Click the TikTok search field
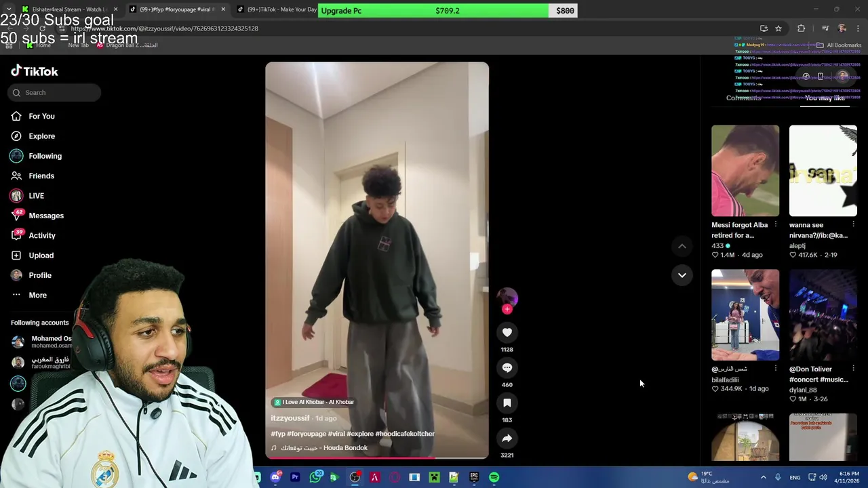The width and height of the screenshot is (868, 488). [54, 92]
